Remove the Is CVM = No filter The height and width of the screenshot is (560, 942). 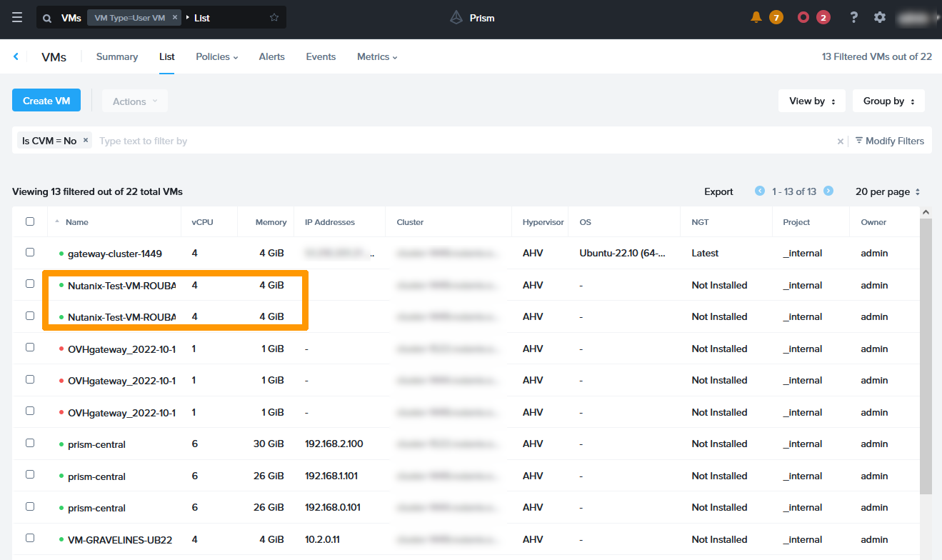click(x=86, y=141)
